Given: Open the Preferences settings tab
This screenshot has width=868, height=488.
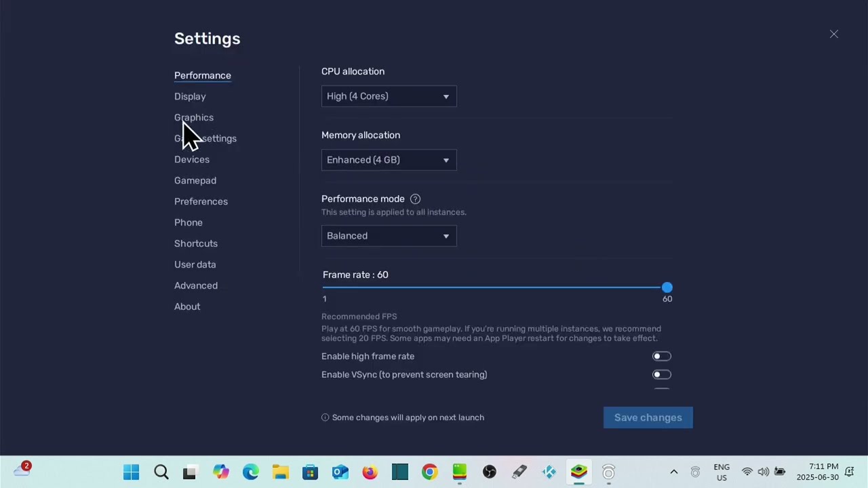Looking at the screenshot, I should [201, 201].
